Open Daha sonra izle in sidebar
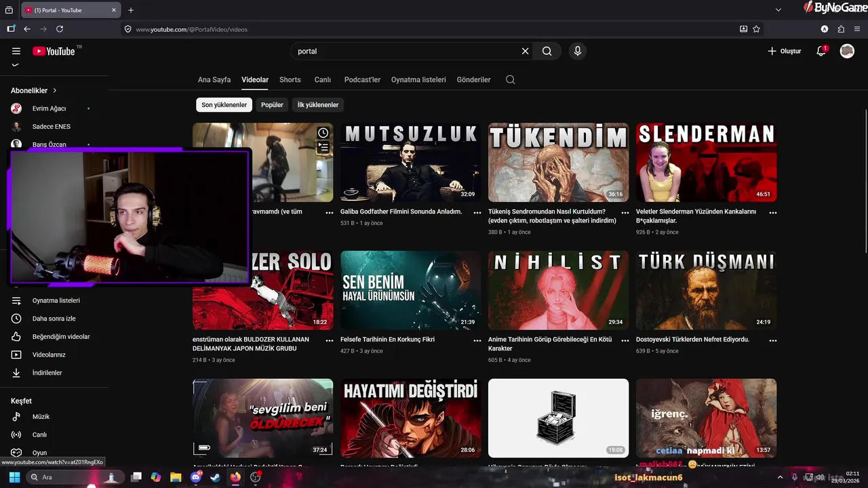 click(54, 319)
